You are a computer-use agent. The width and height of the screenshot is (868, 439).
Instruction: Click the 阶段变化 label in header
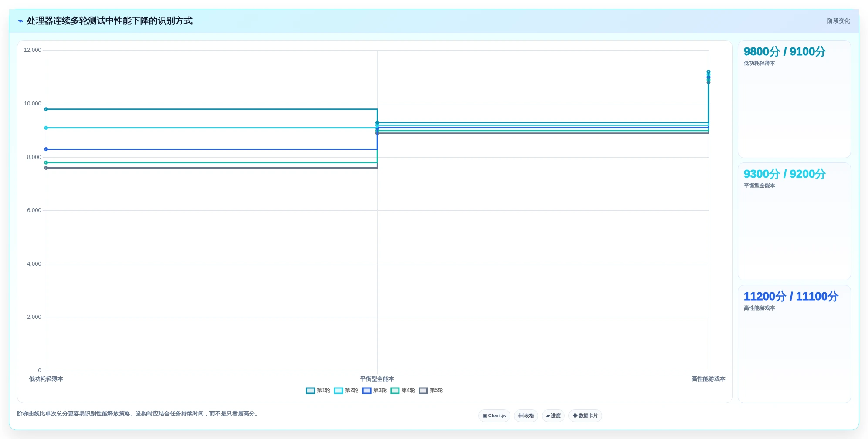coord(838,21)
